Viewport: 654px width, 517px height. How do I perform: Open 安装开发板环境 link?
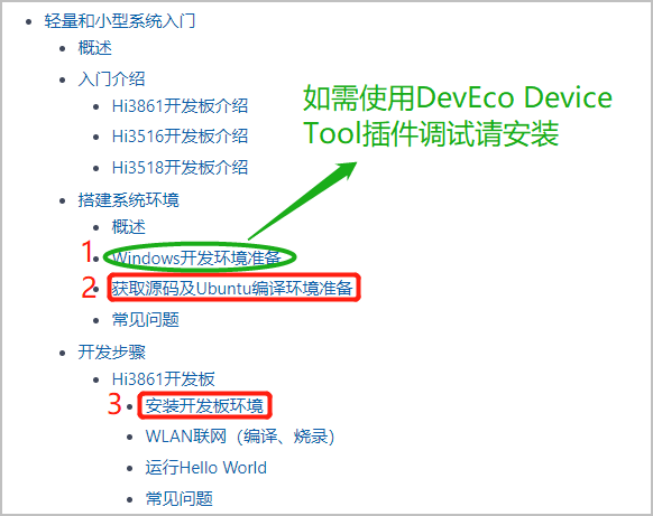coord(204,406)
